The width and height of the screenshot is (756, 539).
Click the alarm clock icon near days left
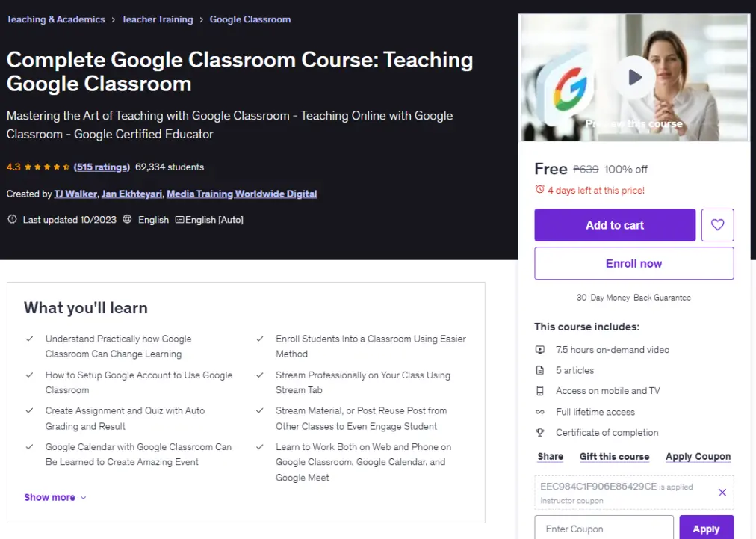tap(539, 190)
